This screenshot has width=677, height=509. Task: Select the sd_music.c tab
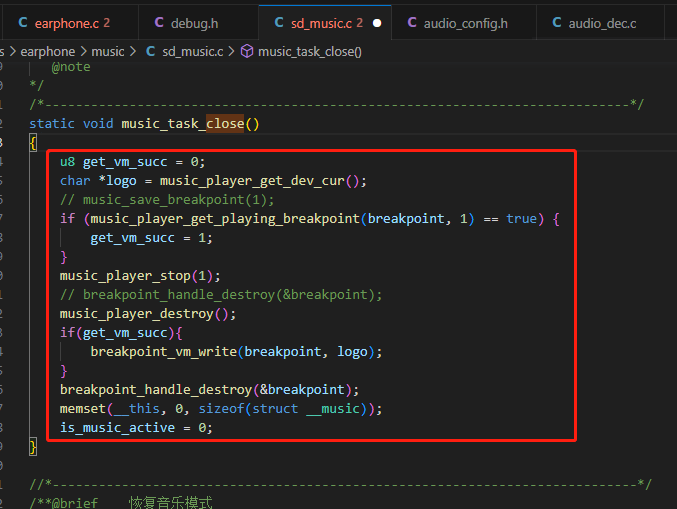(325, 23)
